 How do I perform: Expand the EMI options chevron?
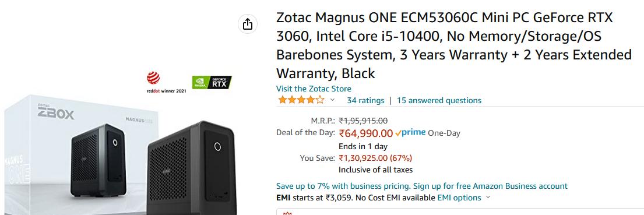pos(488,198)
